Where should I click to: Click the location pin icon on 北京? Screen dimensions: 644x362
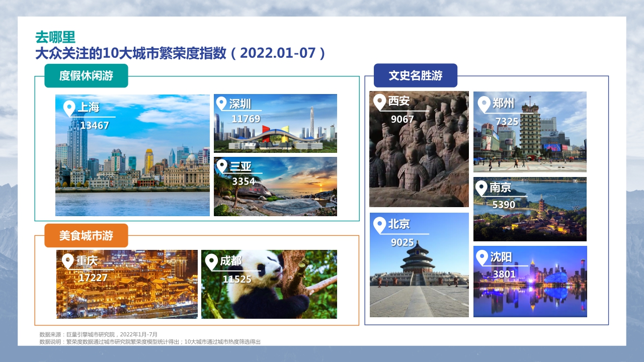tap(380, 225)
